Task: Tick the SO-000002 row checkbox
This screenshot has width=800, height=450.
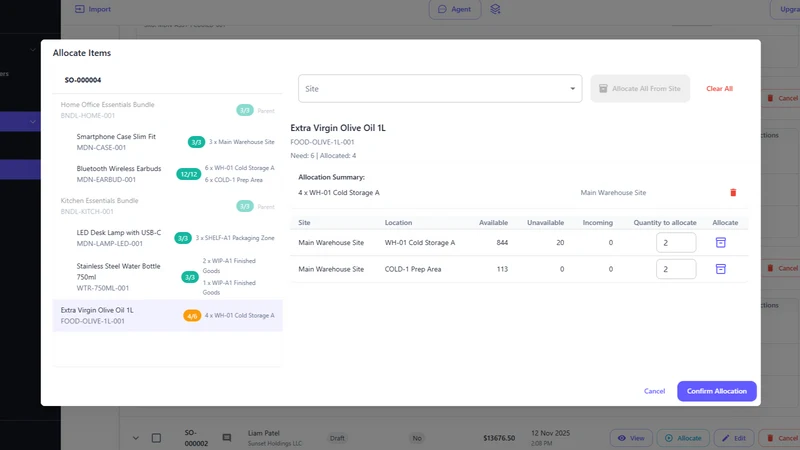Action: click(x=156, y=438)
